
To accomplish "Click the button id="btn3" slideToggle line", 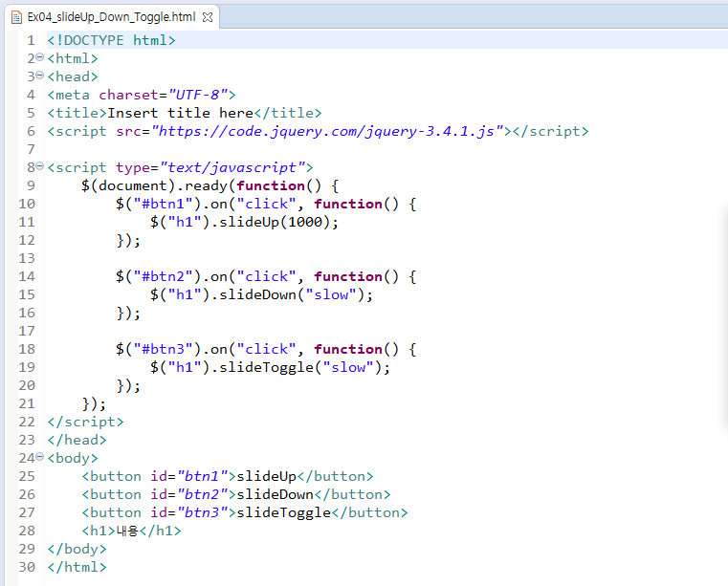I will 245,512.
